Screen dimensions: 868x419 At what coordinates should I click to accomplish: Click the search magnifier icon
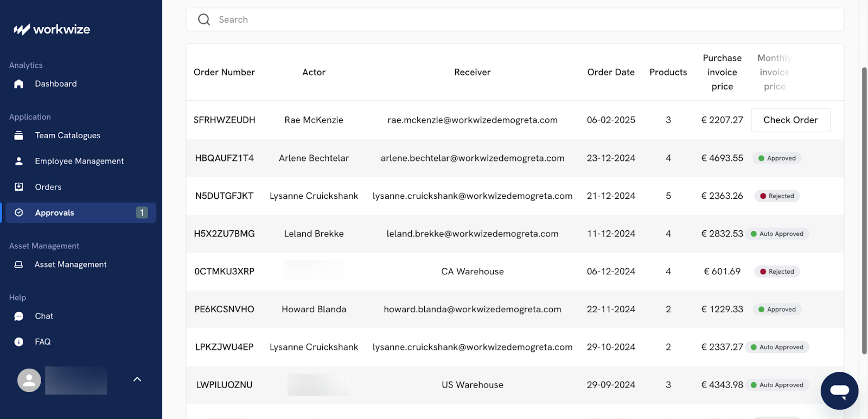[x=204, y=20]
